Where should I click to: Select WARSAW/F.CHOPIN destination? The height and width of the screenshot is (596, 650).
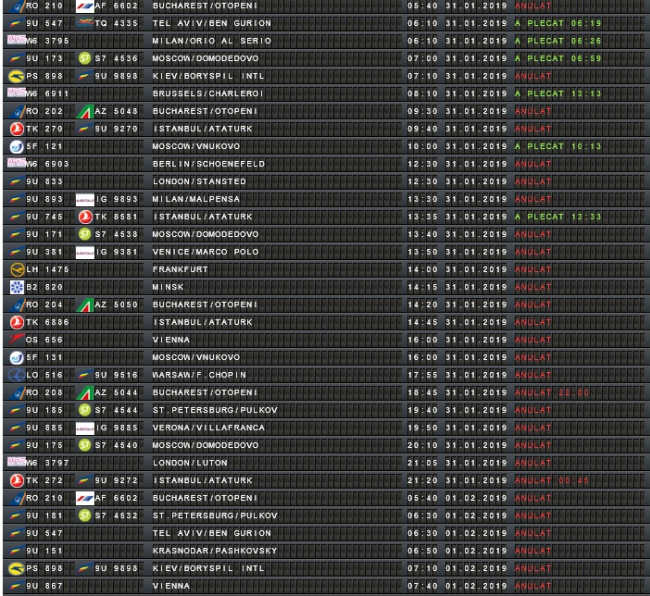tap(199, 375)
